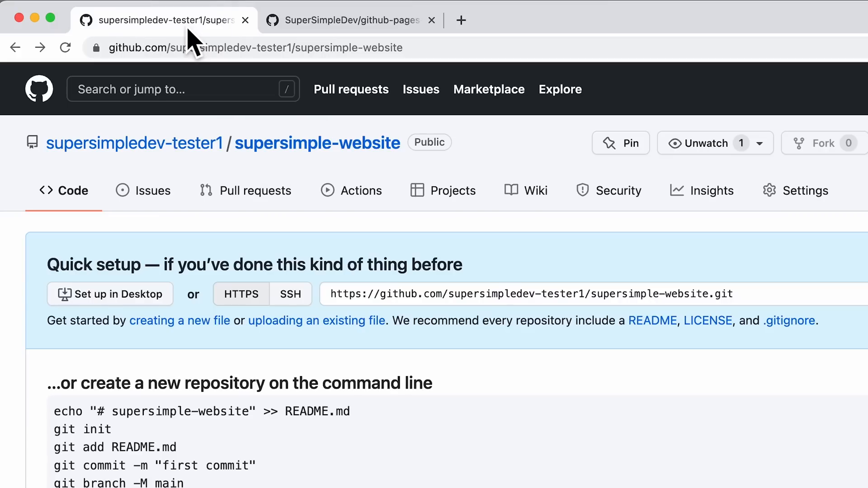
Task: Click the Unwatch button
Action: click(x=715, y=143)
